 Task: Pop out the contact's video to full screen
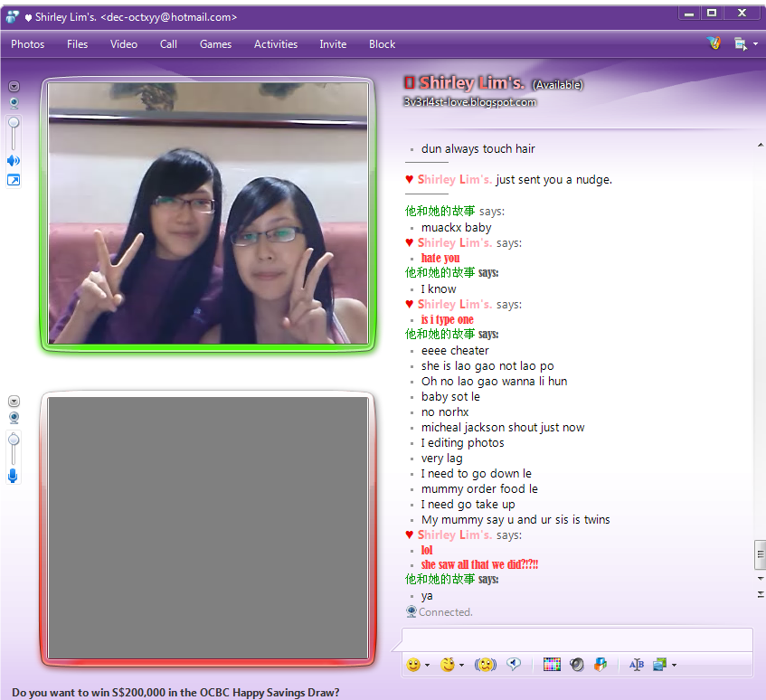[x=14, y=180]
